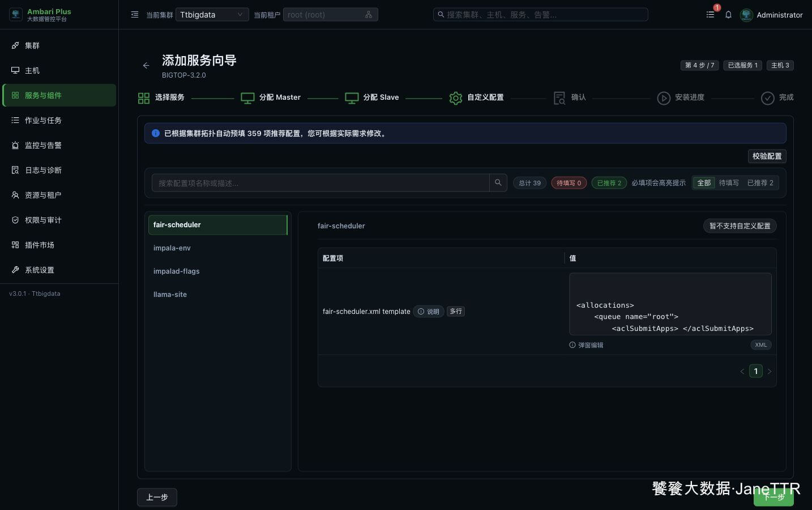Go to next page chevron
Viewport: 812px width, 510px height.
tap(770, 372)
